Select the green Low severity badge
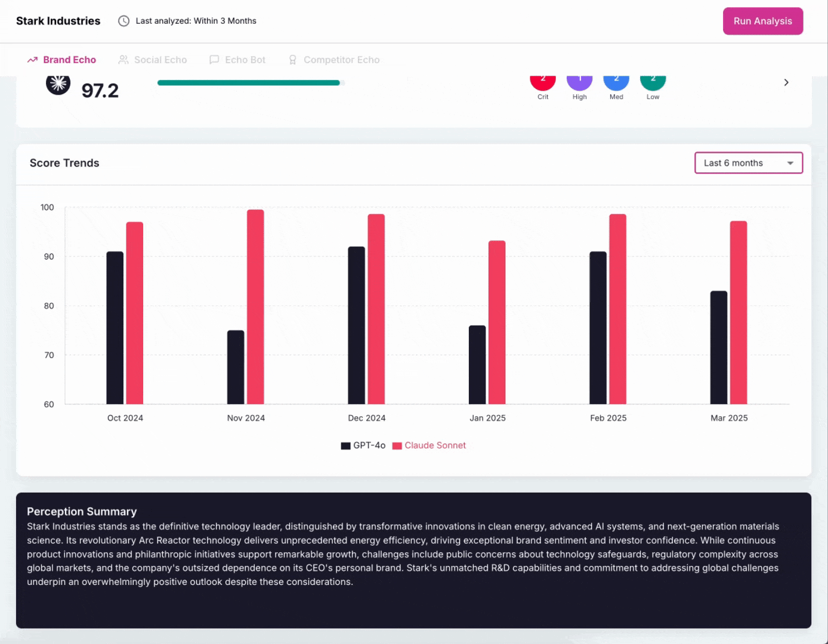 coord(653,83)
